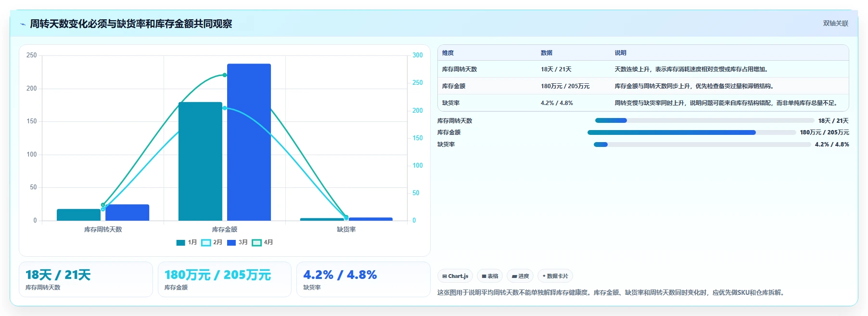Click the table cell 4.2% / 4.8%
This screenshot has width=868, height=316.
click(x=557, y=103)
